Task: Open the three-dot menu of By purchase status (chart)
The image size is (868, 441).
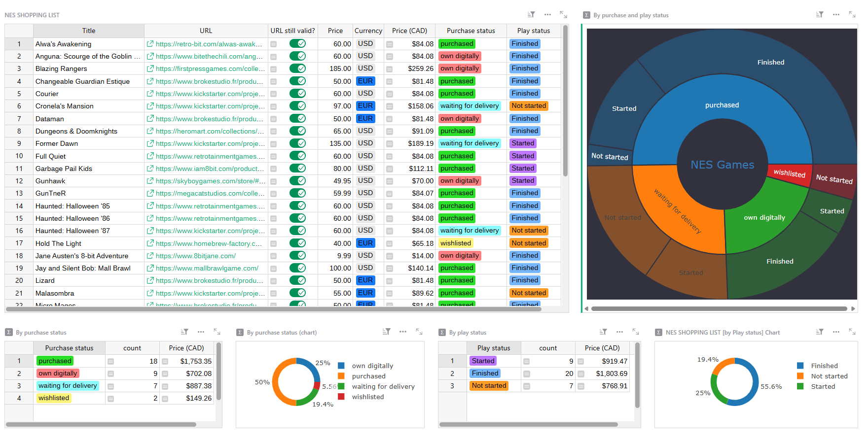Action: [x=403, y=332]
